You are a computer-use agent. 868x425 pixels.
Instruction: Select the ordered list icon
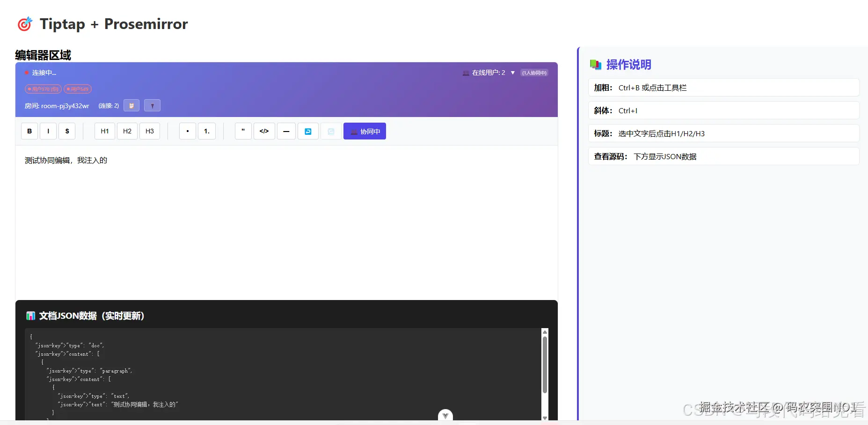207,131
